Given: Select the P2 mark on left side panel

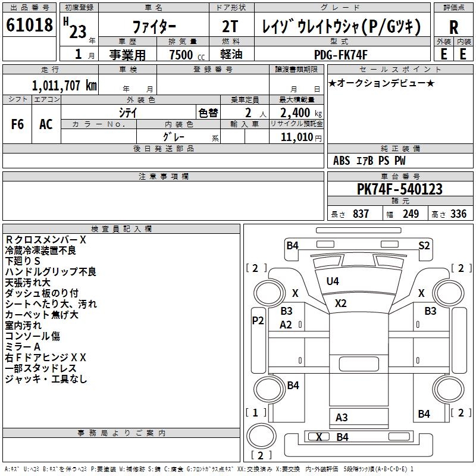Looking at the screenshot, I should [x=258, y=320].
